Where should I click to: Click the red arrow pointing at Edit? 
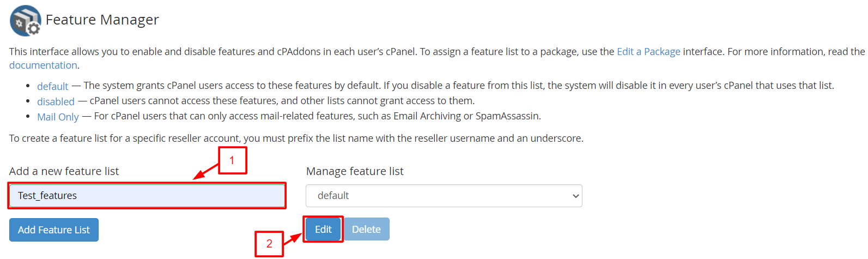pos(293,238)
